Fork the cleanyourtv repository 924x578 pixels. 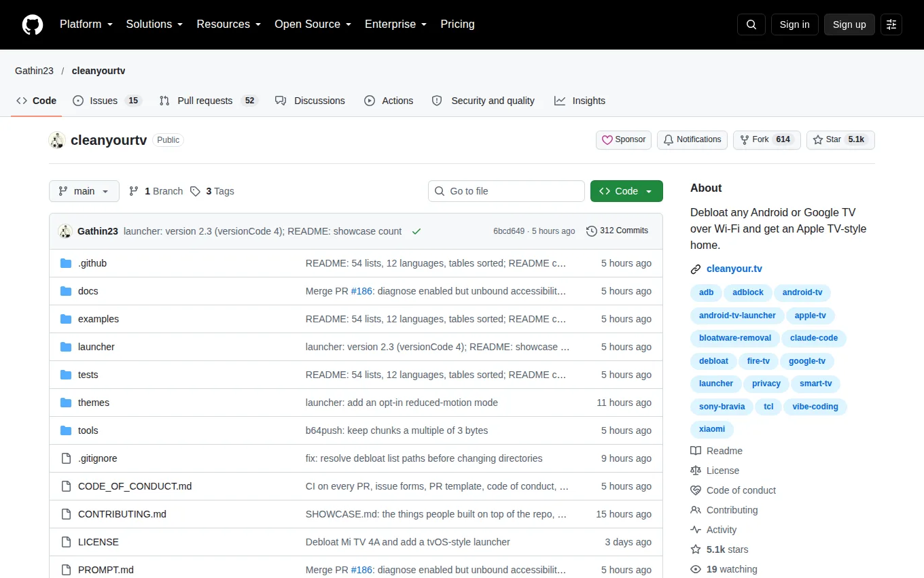[x=767, y=140]
